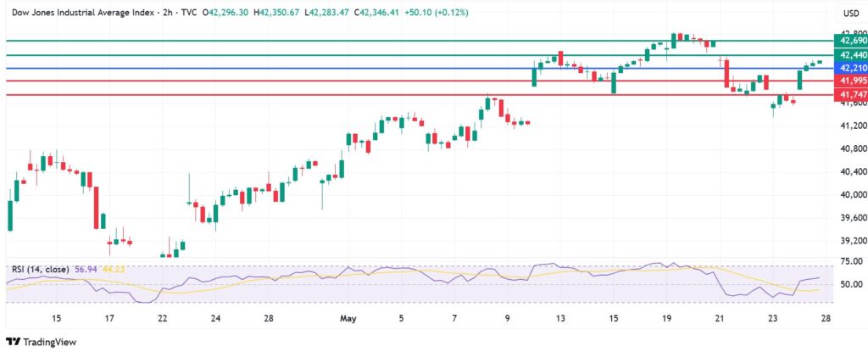Screen dimensions: 868x352
Task: Click the May label on time axis
Action: (348, 319)
